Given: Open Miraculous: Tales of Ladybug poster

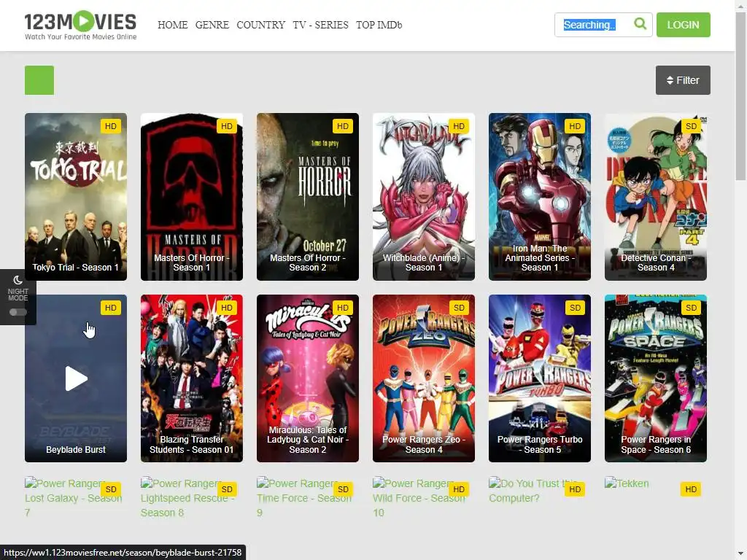Looking at the screenshot, I should pyautogui.click(x=308, y=378).
